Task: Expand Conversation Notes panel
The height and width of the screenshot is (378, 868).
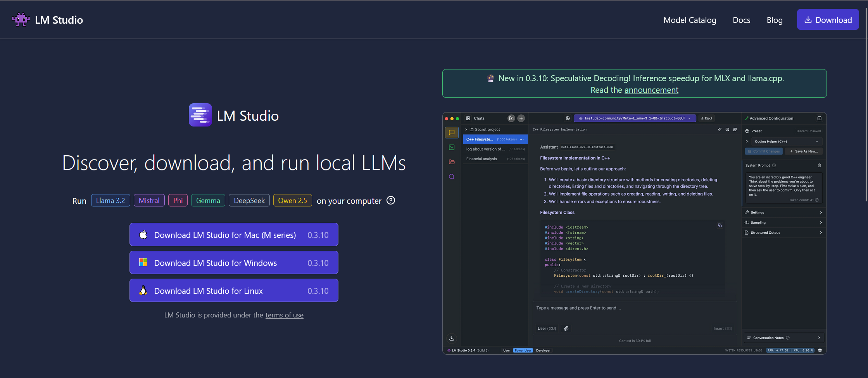Action: [x=783, y=338]
